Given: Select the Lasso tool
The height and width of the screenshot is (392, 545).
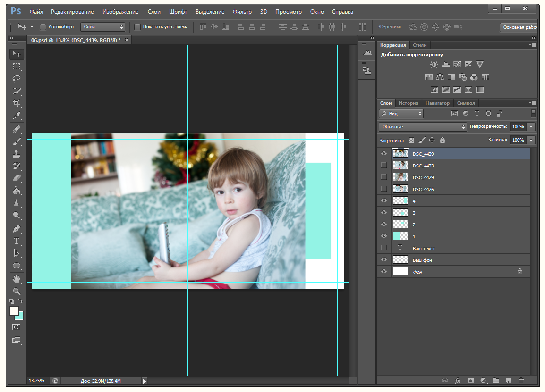Looking at the screenshot, I should tap(17, 78).
